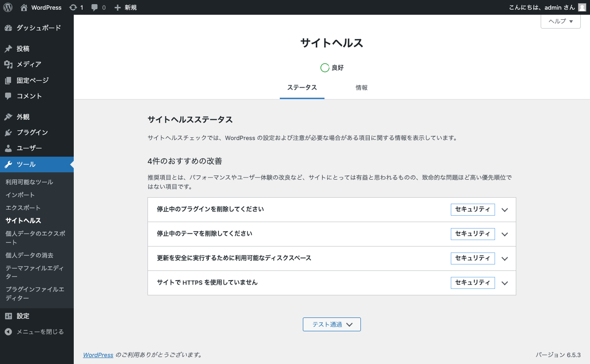The height and width of the screenshot is (364, 590).
Task: Click the 設定 sliders icon
Action: (x=8, y=316)
